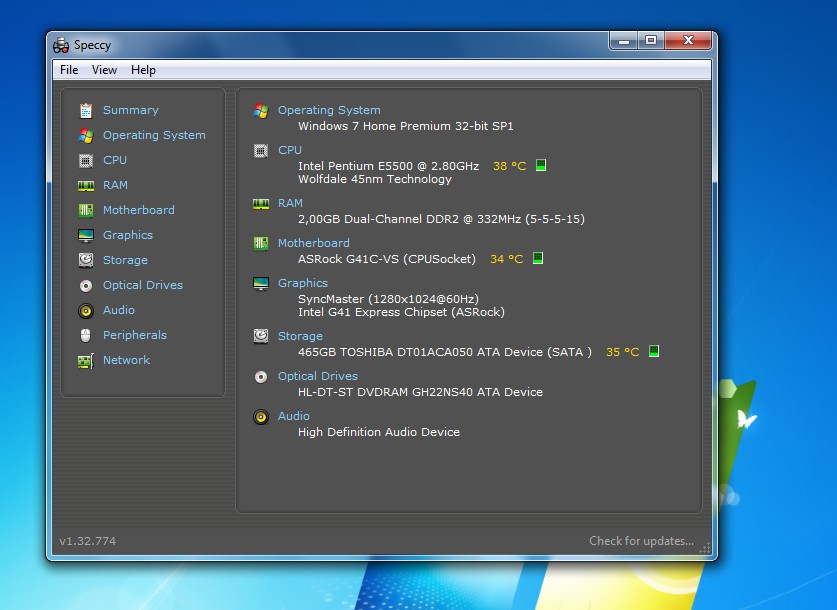Click the Operating System Windows-flag icon in sidebar

pyautogui.click(x=85, y=136)
